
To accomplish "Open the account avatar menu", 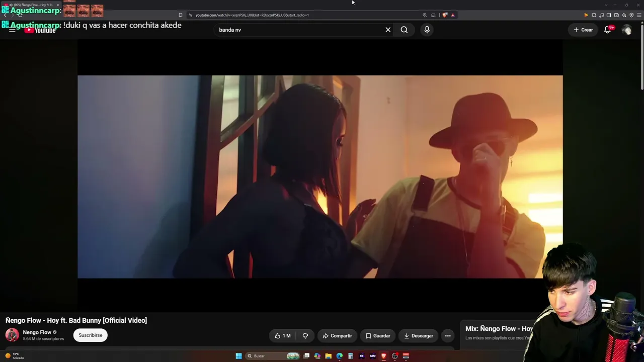I will pyautogui.click(x=626, y=30).
